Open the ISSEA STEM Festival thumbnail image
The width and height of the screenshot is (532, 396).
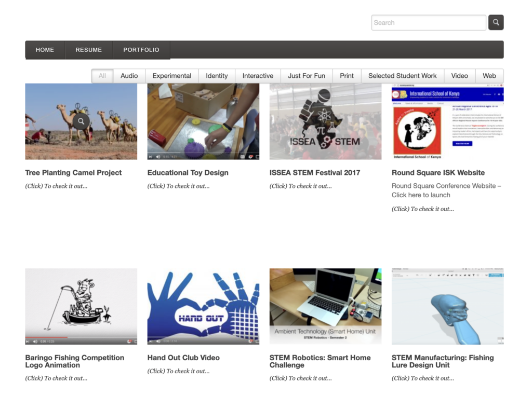[x=325, y=121]
